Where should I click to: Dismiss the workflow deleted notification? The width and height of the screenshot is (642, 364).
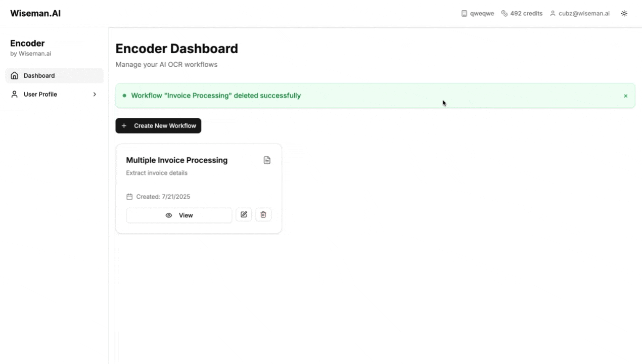coord(625,96)
